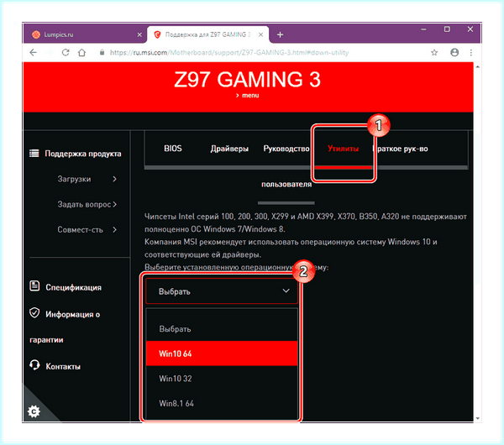
Task: Expand the Загрузки sidebar item
Action: coord(87,179)
